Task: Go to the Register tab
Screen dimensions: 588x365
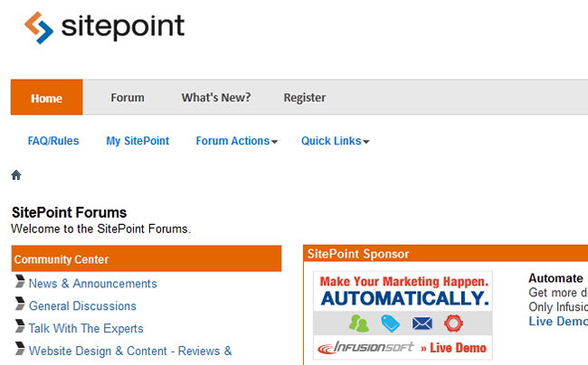Action: [x=305, y=98]
